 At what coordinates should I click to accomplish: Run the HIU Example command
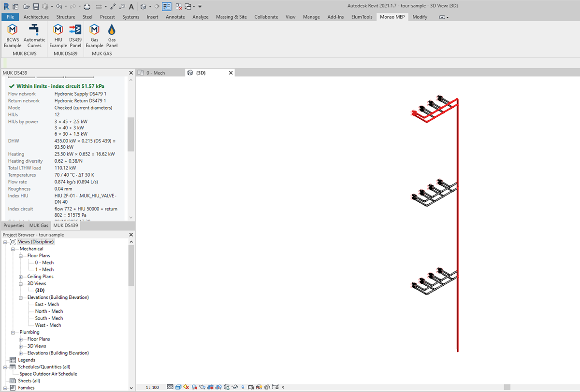point(58,36)
